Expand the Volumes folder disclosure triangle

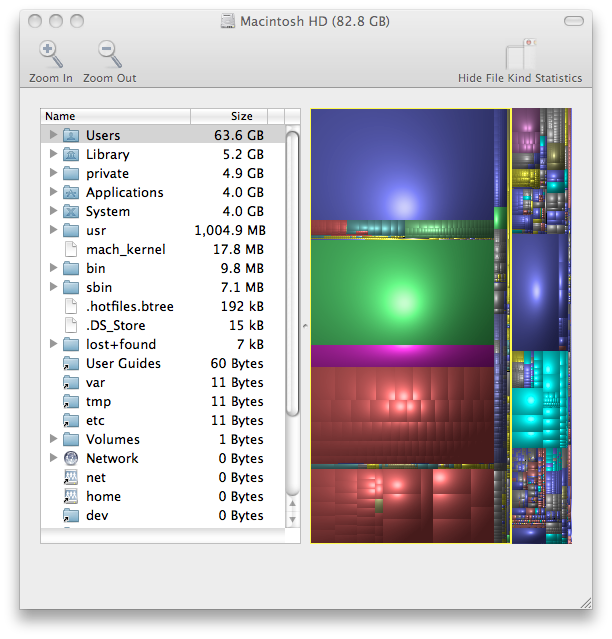53,439
